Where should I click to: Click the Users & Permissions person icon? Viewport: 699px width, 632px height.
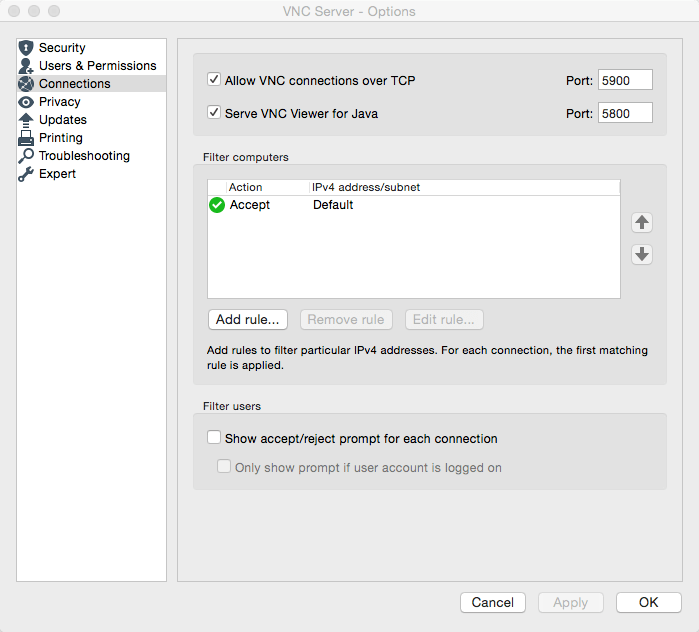[26, 66]
